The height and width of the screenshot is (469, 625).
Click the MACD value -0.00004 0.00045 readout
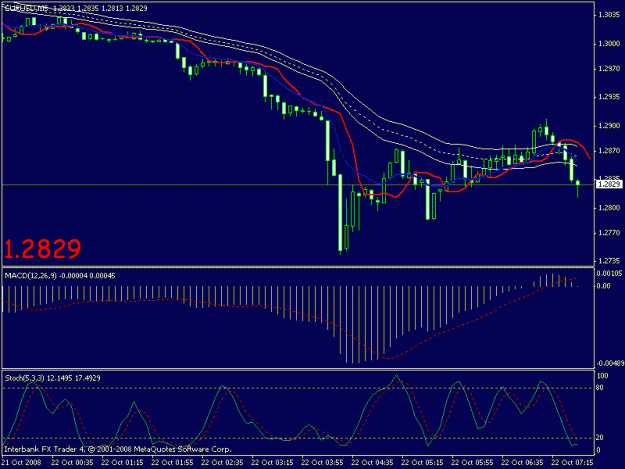coord(87,276)
